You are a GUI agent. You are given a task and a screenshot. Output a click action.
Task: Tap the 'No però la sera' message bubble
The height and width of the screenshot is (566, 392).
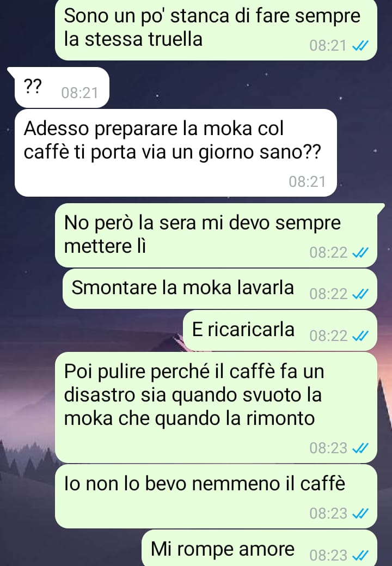(x=216, y=235)
